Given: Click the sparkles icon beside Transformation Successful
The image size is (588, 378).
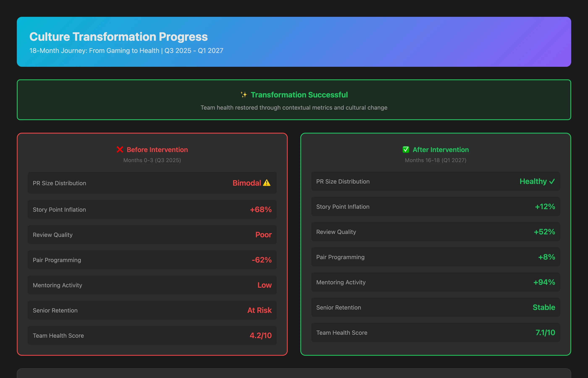Looking at the screenshot, I should [x=244, y=95].
